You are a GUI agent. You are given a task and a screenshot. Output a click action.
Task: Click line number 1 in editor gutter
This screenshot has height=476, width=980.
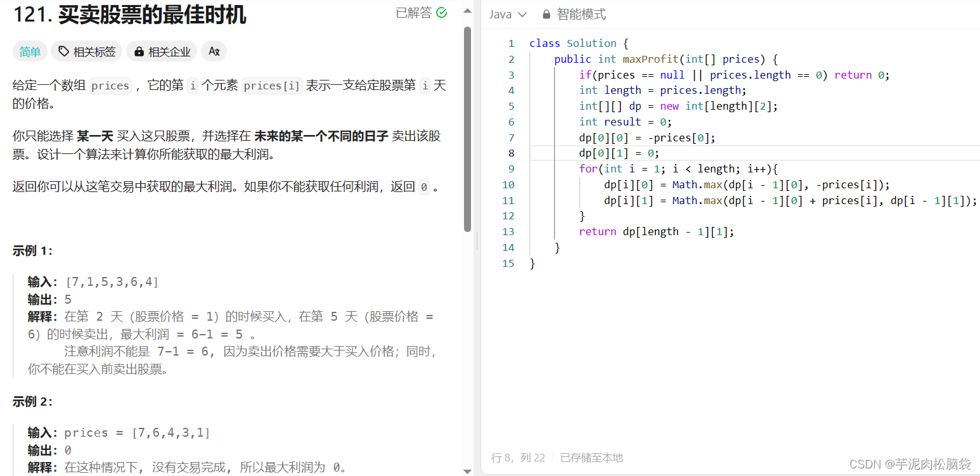511,43
